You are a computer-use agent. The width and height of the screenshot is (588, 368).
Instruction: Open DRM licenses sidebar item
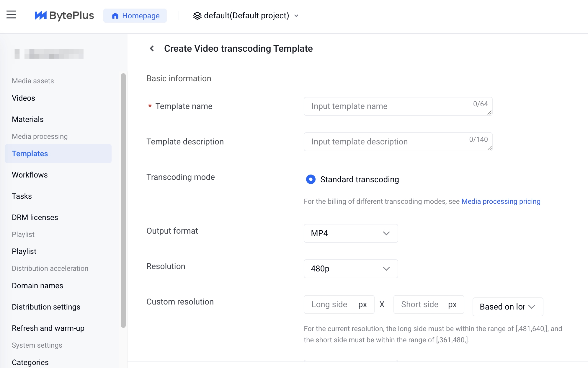(x=35, y=217)
